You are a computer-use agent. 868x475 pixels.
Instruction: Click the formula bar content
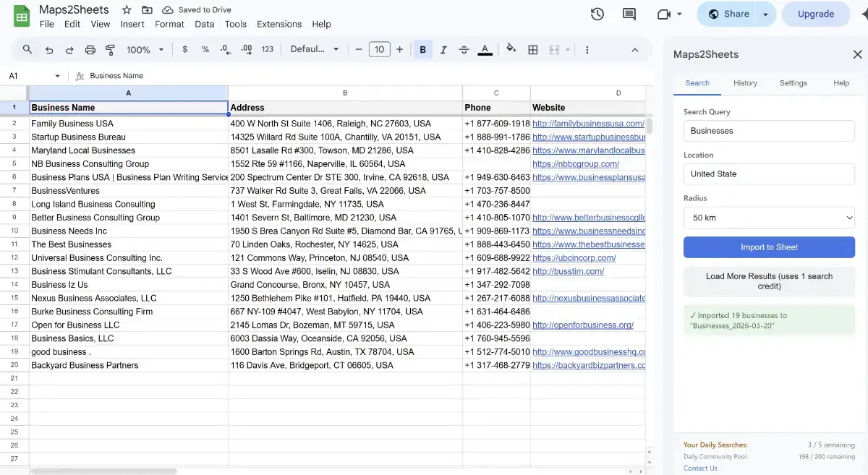pos(116,76)
